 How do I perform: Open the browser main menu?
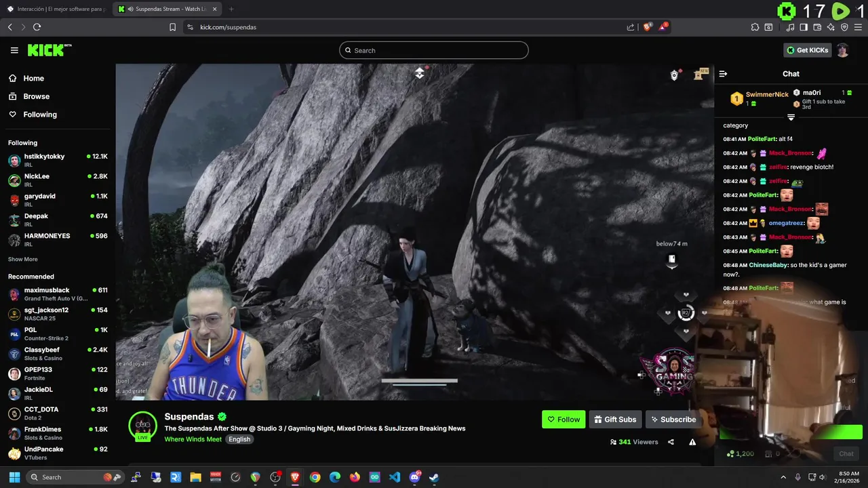858,27
